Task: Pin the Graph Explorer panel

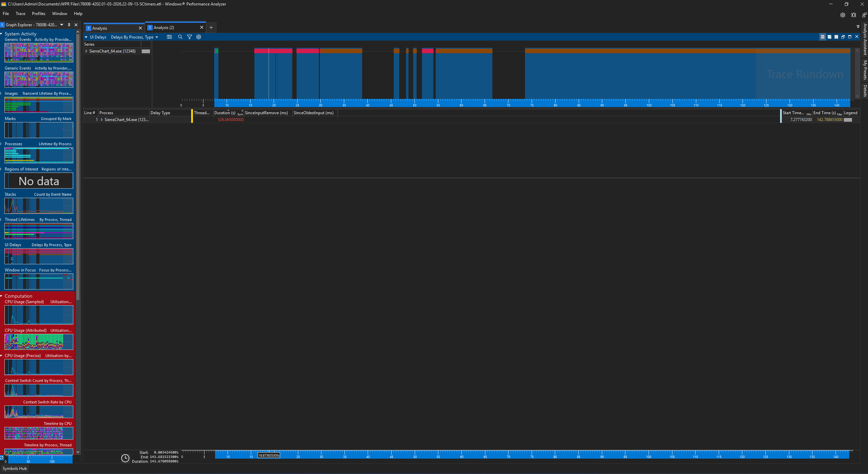Action: (69, 25)
